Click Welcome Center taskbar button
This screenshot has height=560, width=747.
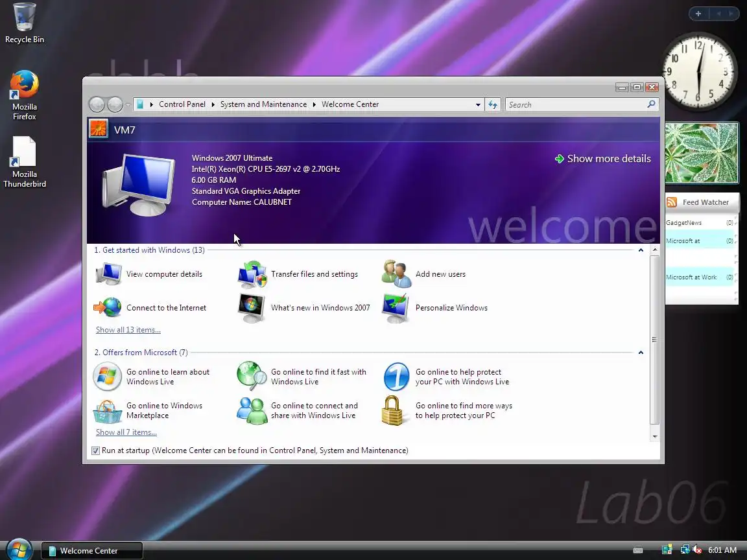[x=92, y=550]
